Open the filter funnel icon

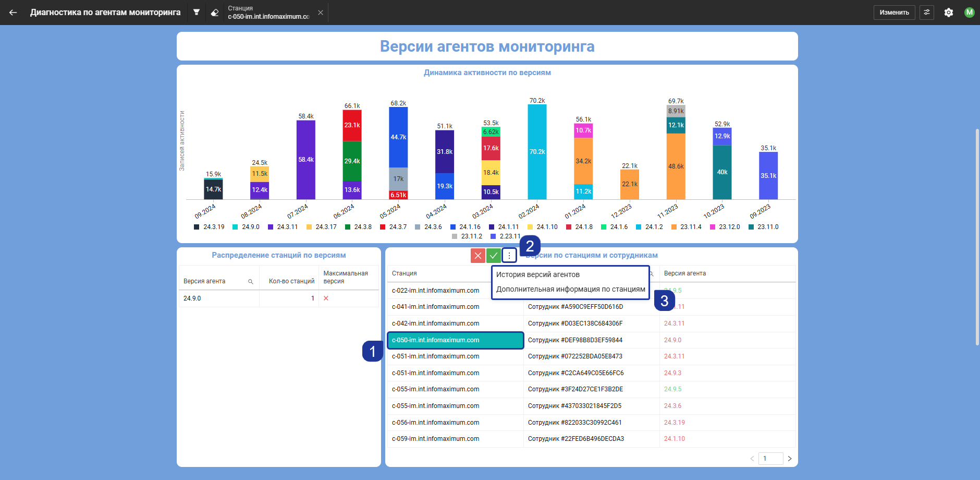[x=197, y=13]
